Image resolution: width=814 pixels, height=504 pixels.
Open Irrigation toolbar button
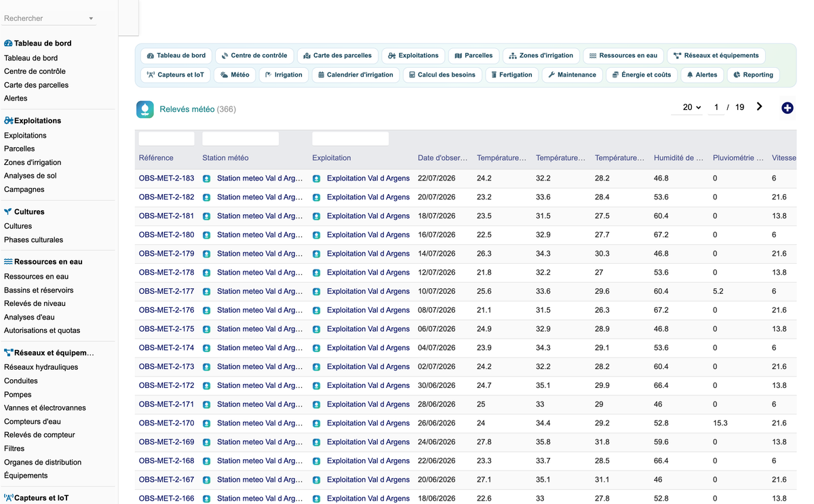(x=284, y=75)
